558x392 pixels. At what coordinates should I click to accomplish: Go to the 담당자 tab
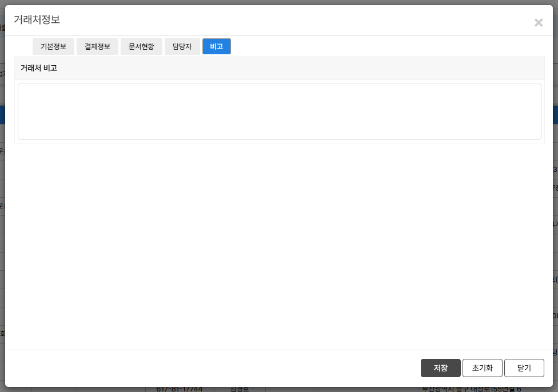tap(182, 47)
